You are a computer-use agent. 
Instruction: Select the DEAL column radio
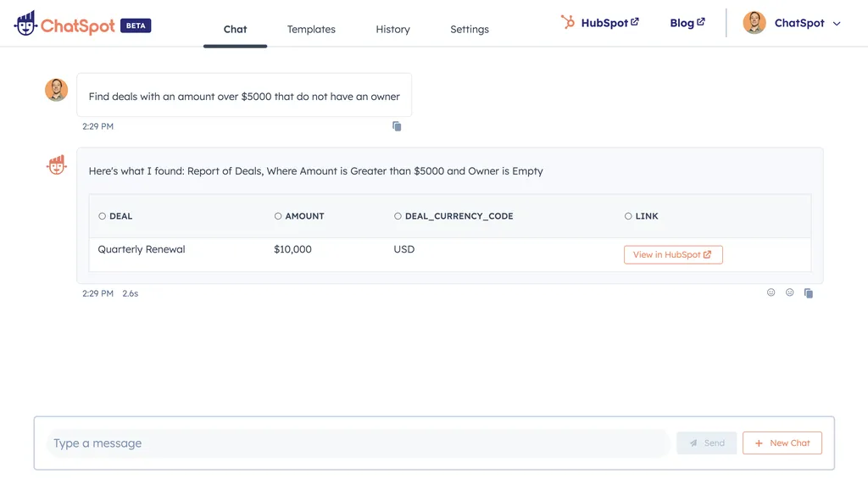tap(102, 216)
